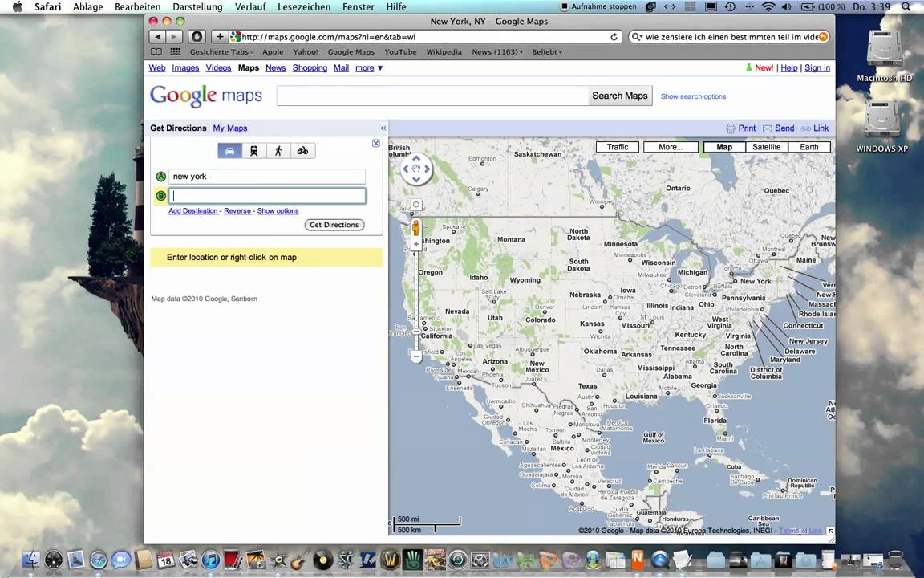
Task: Click the Search Maps button
Action: pos(620,96)
